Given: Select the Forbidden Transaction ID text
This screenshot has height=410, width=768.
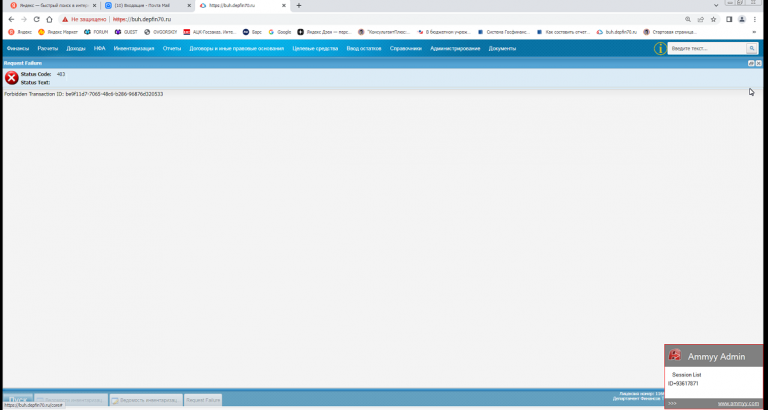Looking at the screenshot, I should pos(84,94).
